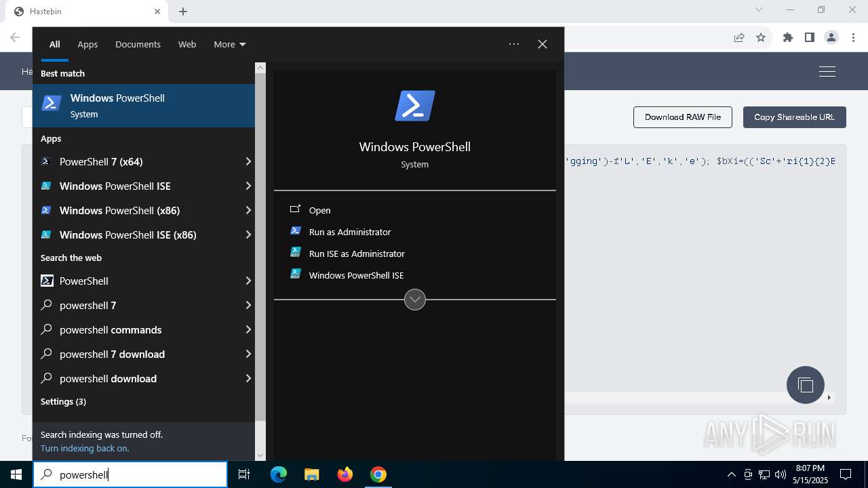Expand PowerShell 7 (x64) options arrow

[248, 161]
